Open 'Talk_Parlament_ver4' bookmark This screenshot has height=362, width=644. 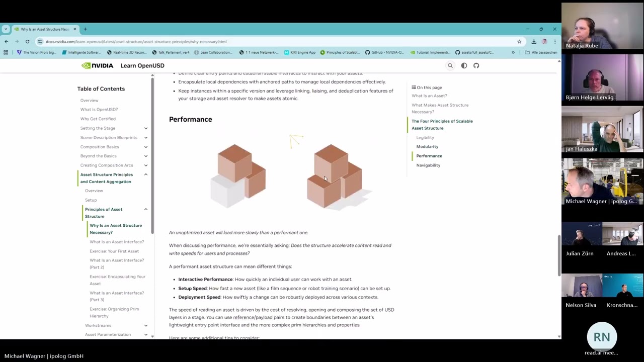click(x=171, y=52)
